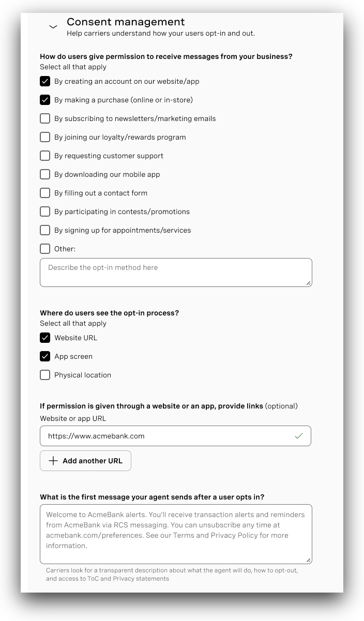
Task: Click the resize grip of the opt-in description textarea
Action: tap(308, 283)
